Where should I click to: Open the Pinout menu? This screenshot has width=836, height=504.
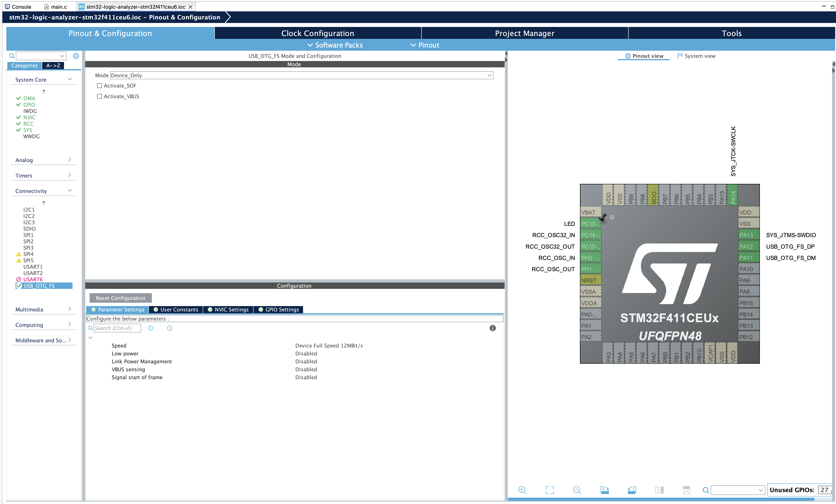coord(425,45)
